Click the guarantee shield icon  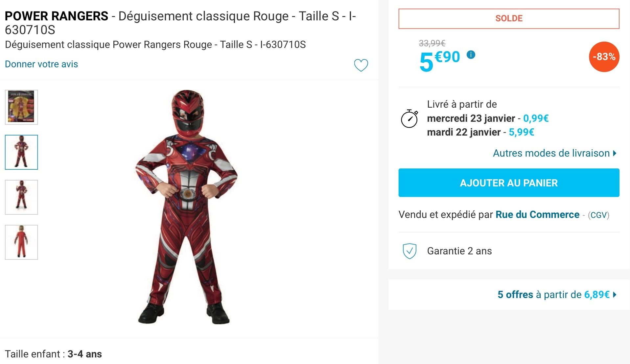coord(409,251)
